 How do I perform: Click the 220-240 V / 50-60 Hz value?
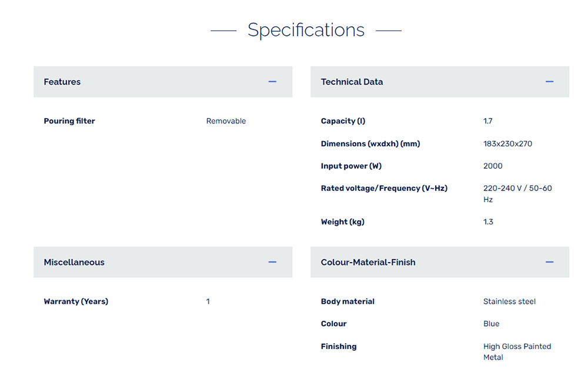point(517,194)
